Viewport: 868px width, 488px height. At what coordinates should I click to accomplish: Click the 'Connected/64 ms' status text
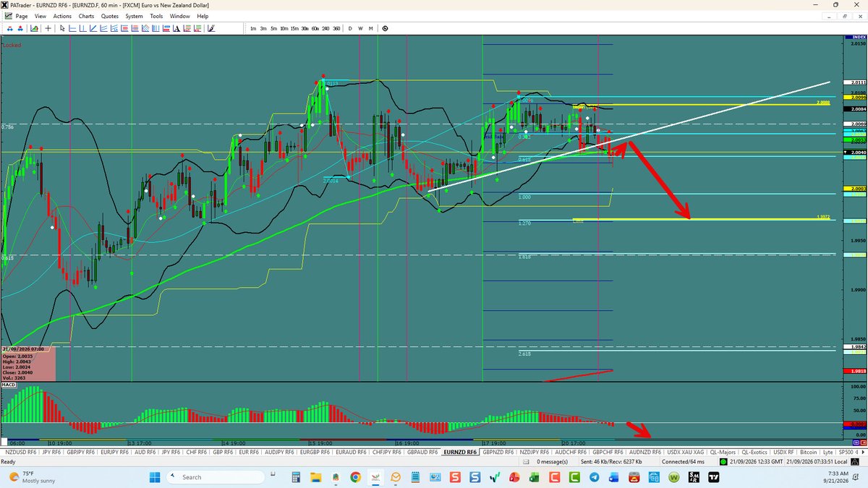[684, 461]
